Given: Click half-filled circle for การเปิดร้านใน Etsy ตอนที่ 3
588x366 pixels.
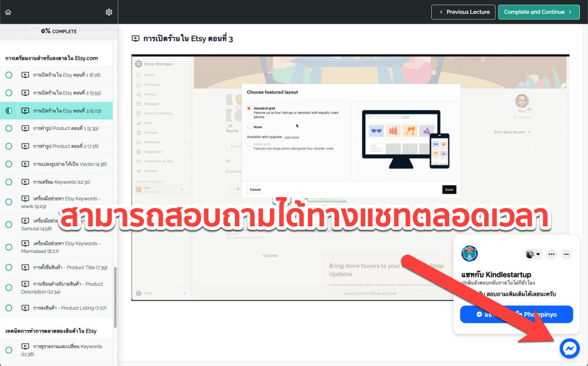Looking at the screenshot, I should point(9,111).
